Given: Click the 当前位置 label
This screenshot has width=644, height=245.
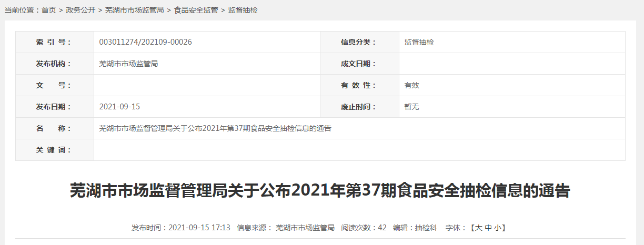Looking at the screenshot, I should (x=22, y=10).
